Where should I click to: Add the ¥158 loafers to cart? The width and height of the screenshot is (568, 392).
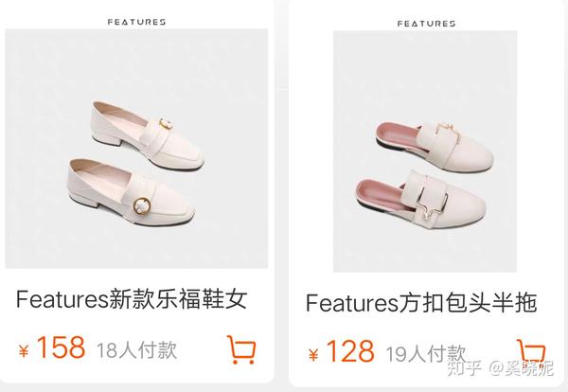click(x=241, y=349)
